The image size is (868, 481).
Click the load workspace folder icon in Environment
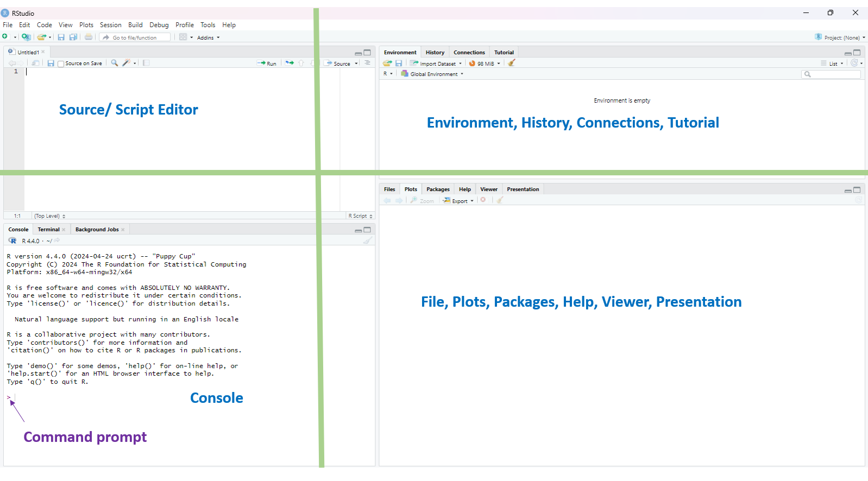coord(387,64)
